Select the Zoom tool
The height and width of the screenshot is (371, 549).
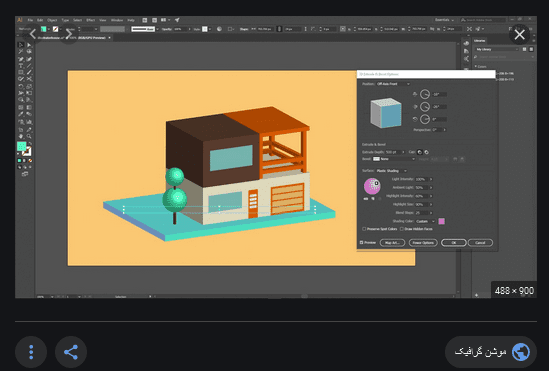pos(29,136)
